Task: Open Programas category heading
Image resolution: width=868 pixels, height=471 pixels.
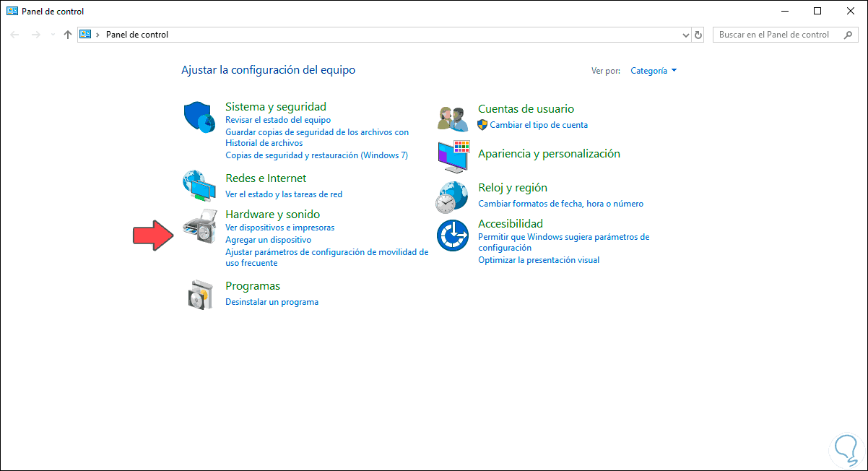Action: click(x=253, y=286)
